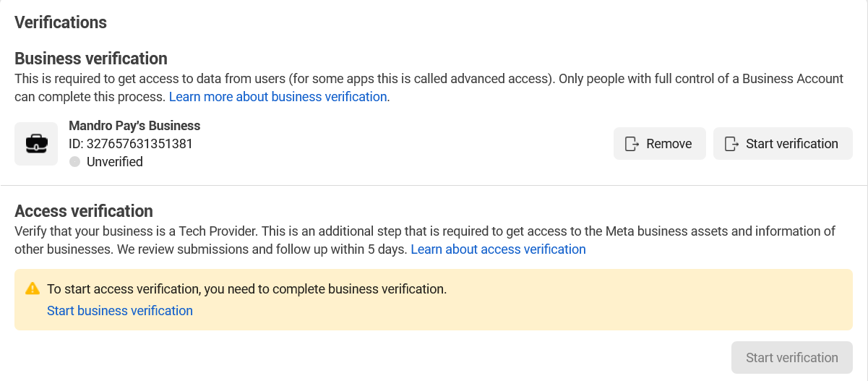Click the business ID 327657631351381
This screenshot has height=381, width=868.
(x=131, y=144)
